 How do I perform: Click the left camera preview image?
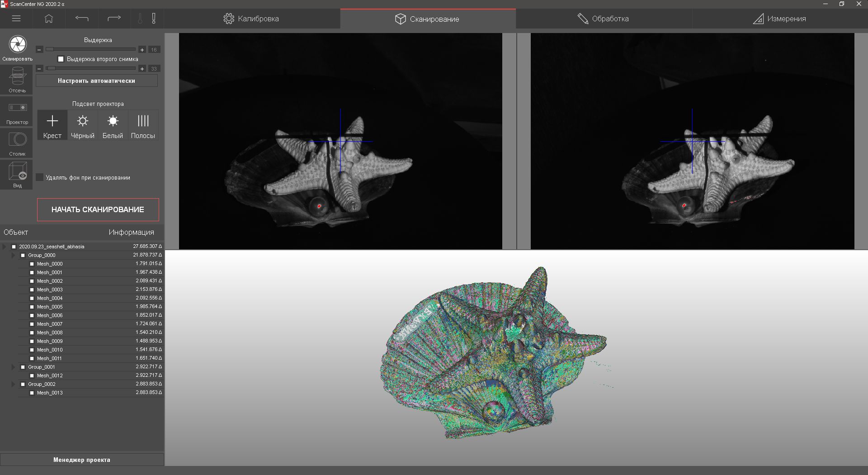pyautogui.click(x=340, y=141)
